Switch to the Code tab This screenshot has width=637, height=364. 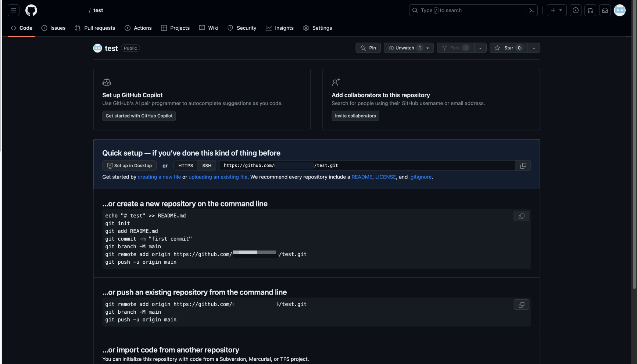pos(22,28)
